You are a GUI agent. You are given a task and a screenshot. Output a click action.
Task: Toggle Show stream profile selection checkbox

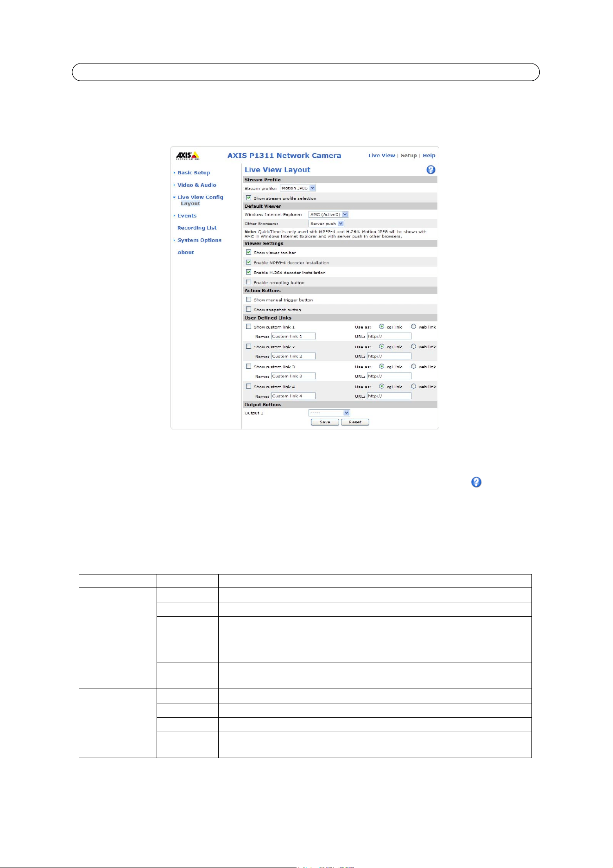click(x=249, y=198)
